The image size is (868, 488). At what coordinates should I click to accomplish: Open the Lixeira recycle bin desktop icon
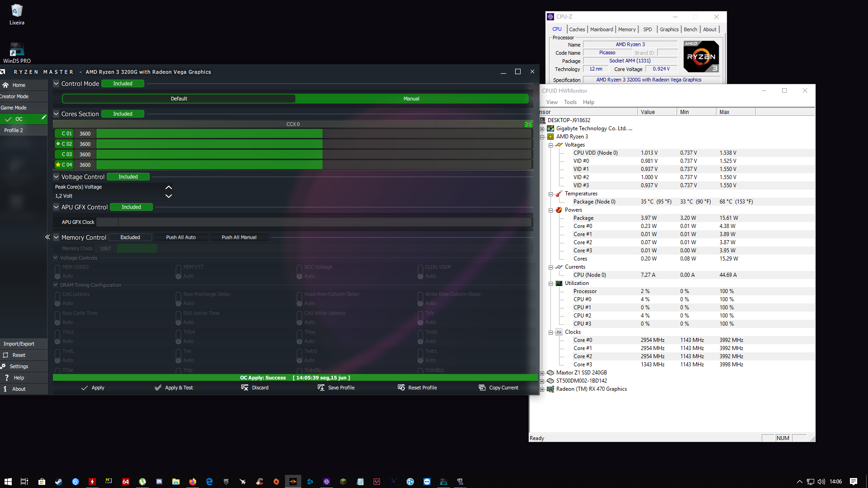(17, 14)
